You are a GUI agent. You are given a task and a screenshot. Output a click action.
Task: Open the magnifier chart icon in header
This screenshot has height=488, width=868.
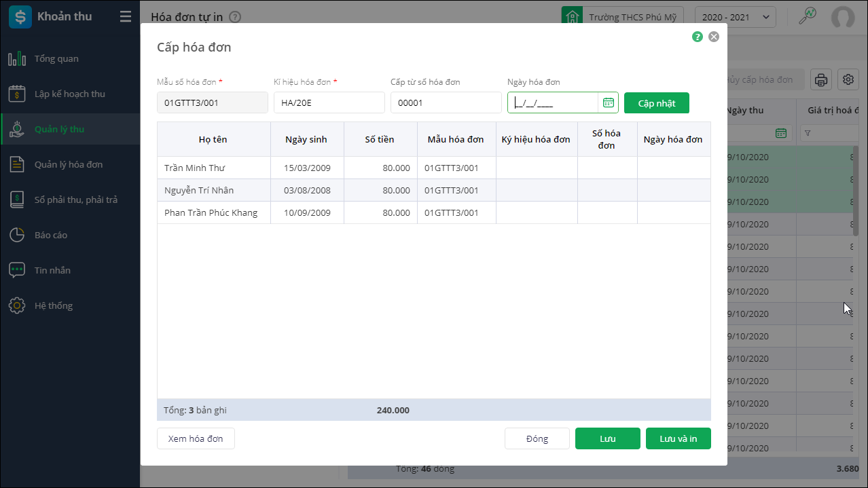808,16
